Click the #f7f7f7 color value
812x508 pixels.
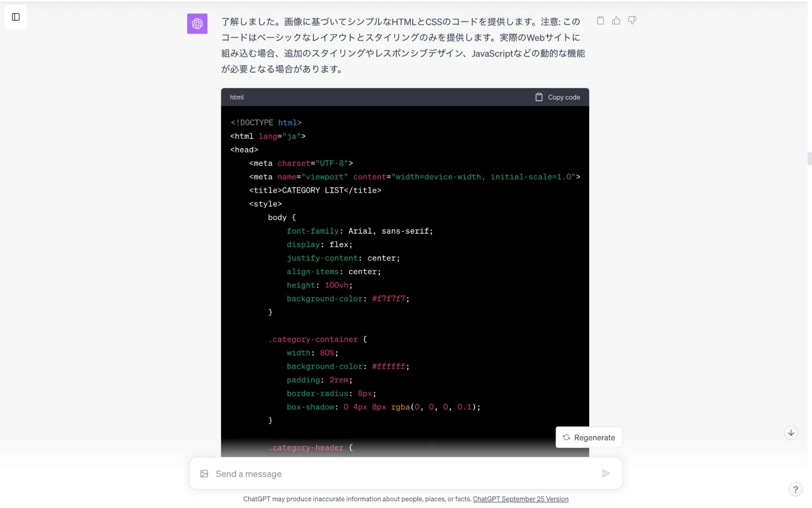click(x=389, y=299)
